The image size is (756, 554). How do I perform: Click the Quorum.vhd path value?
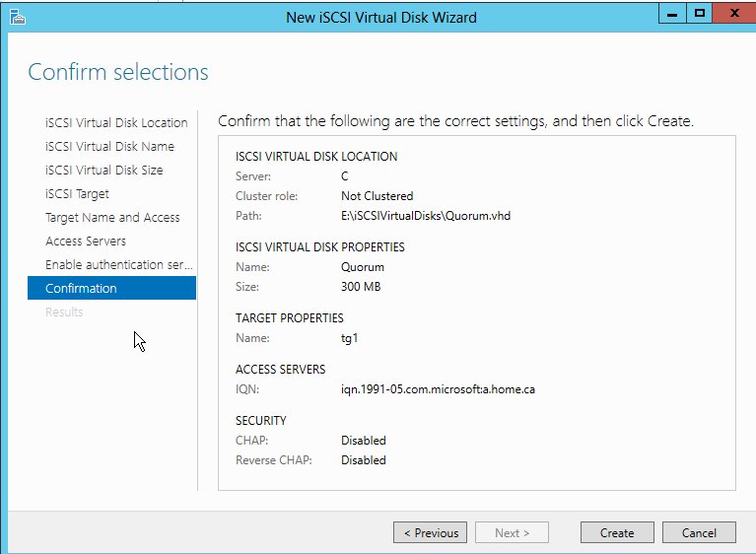(426, 216)
